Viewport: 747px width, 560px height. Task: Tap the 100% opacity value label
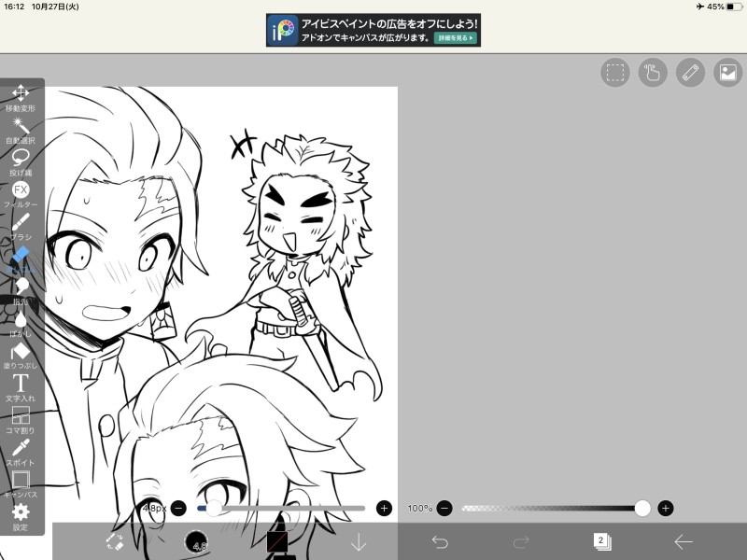point(419,508)
